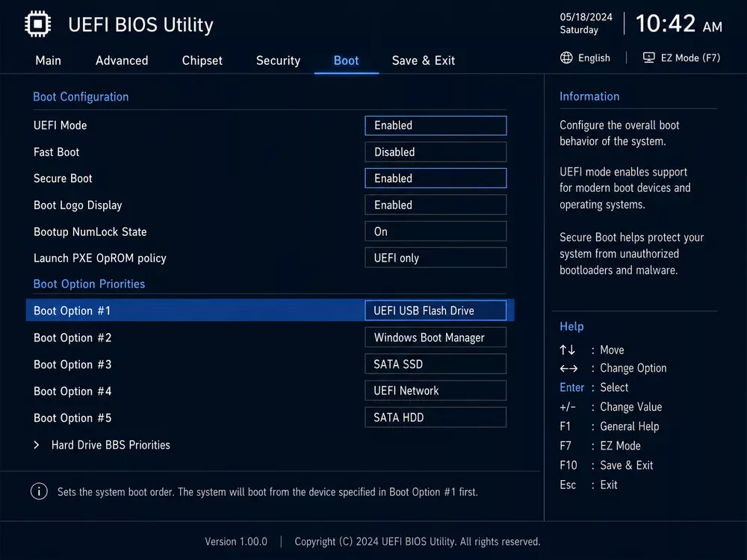Toggle Bootup NumLock State On value
747x560 pixels.
436,231
